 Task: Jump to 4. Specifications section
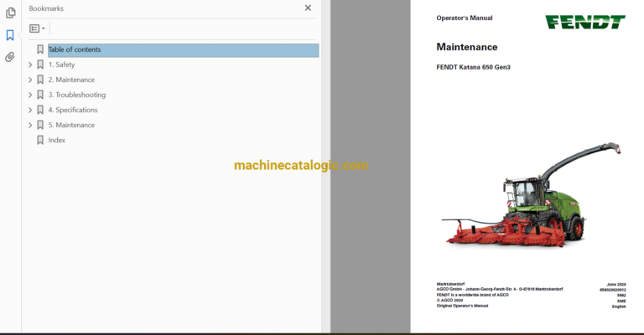pos(73,111)
